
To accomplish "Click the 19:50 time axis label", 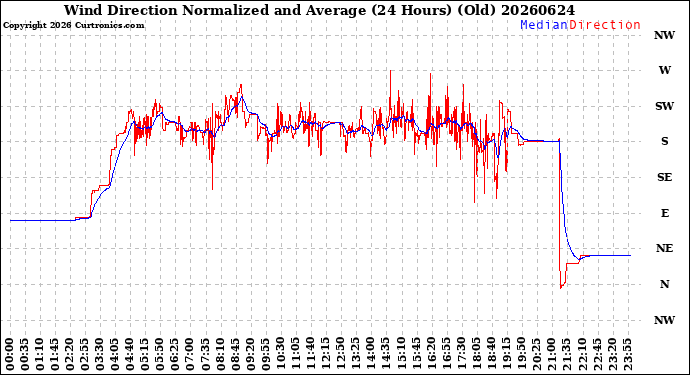I will click(521, 355).
